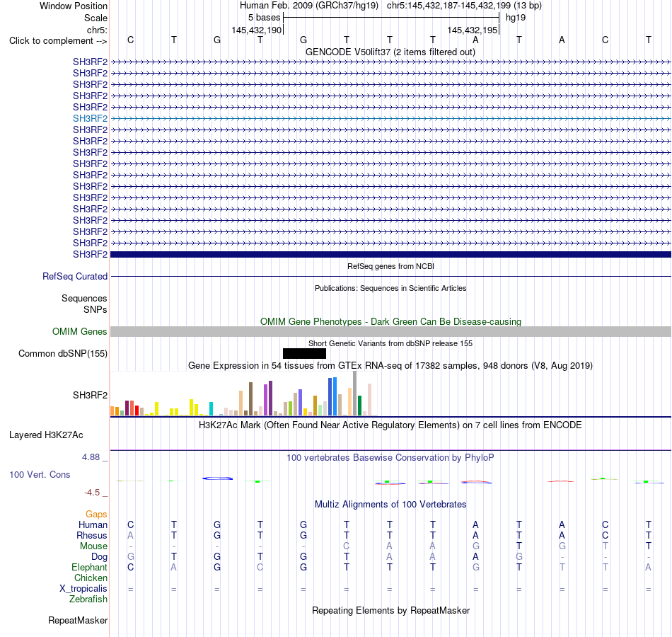Click the Mouse alignment row label

point(93,546)
